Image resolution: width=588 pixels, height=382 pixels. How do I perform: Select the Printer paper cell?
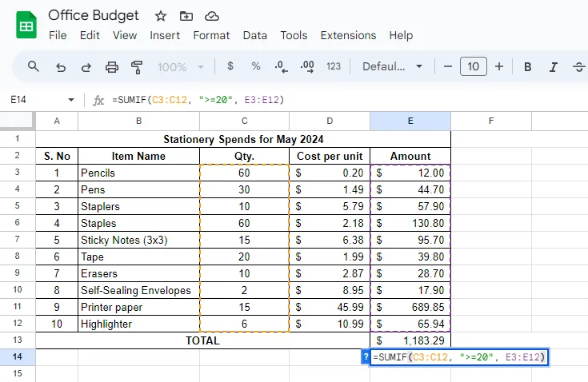pyautogui.click(x=138, y=307)
